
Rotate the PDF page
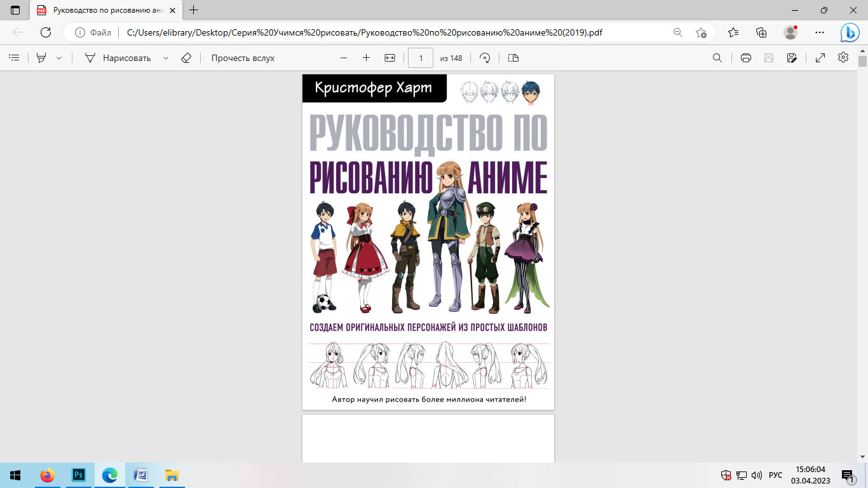(485, 58)
